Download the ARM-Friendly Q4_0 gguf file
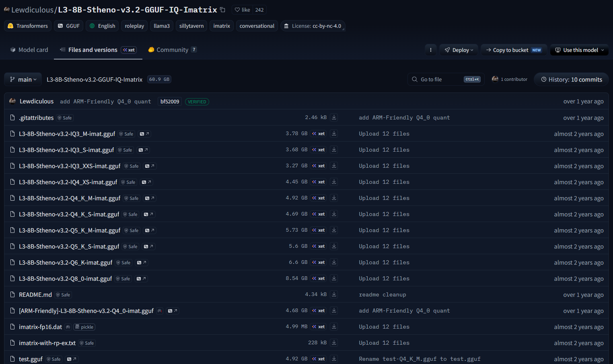The image size is (613, 364). 334,311
